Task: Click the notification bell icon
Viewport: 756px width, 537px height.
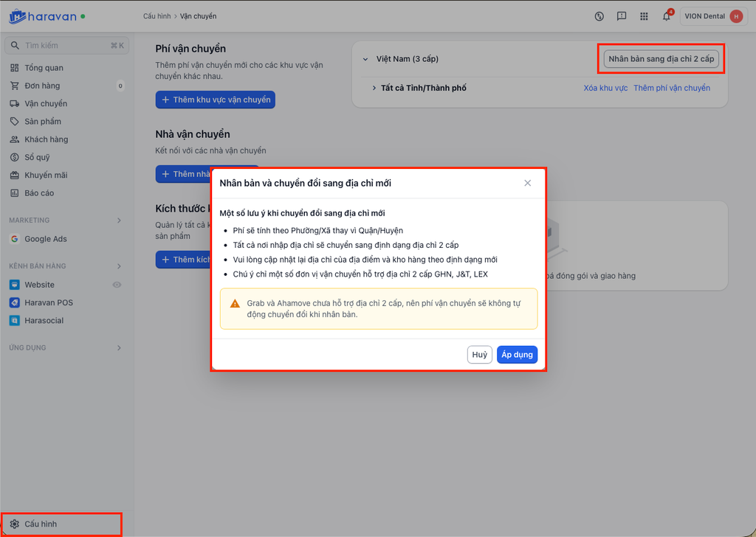Action: click(x=666, y=16)
